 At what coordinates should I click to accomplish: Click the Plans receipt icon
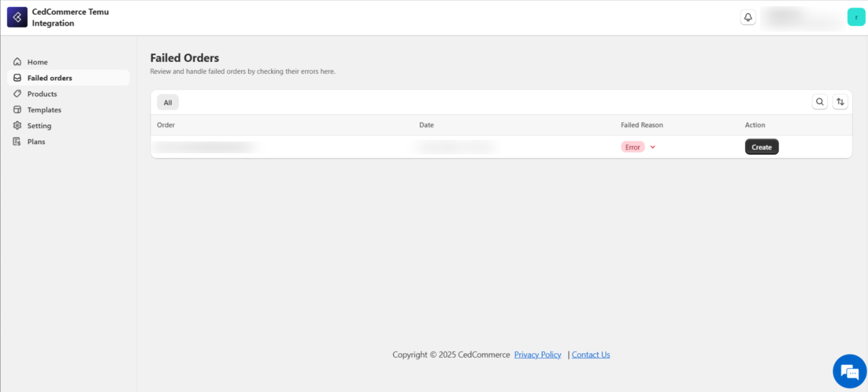(x=17, y=141)
